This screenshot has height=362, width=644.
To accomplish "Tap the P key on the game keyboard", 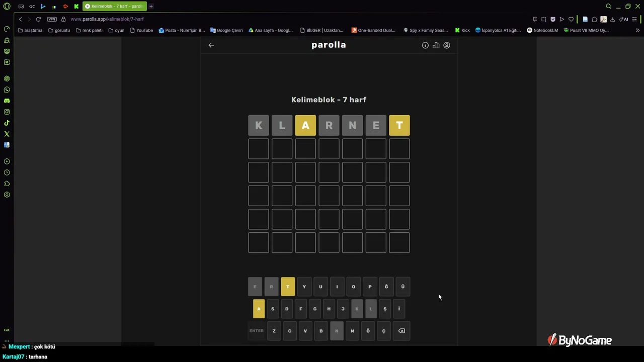I will click(370, 287).
